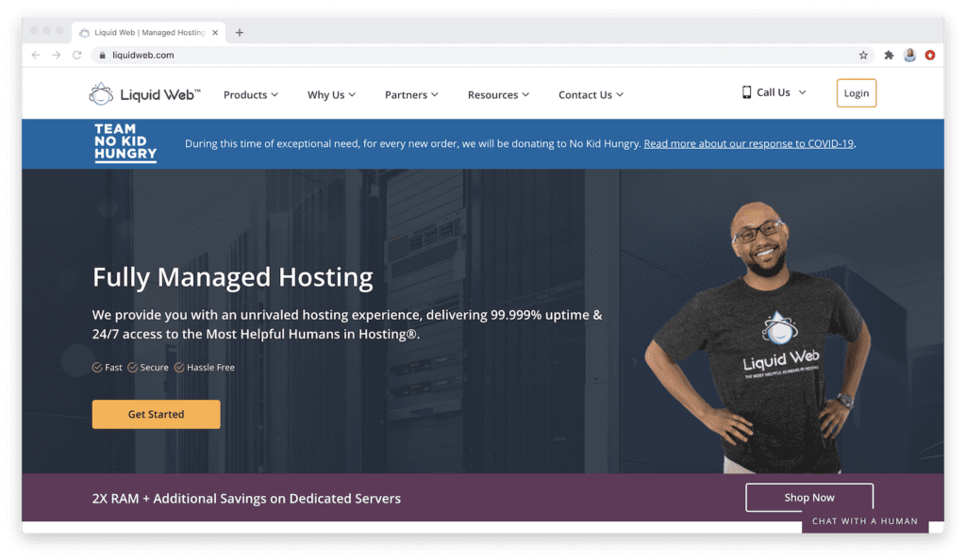
Task: Click the 2X RAM Dedicated Servers promo text
Action: (246, 499)
